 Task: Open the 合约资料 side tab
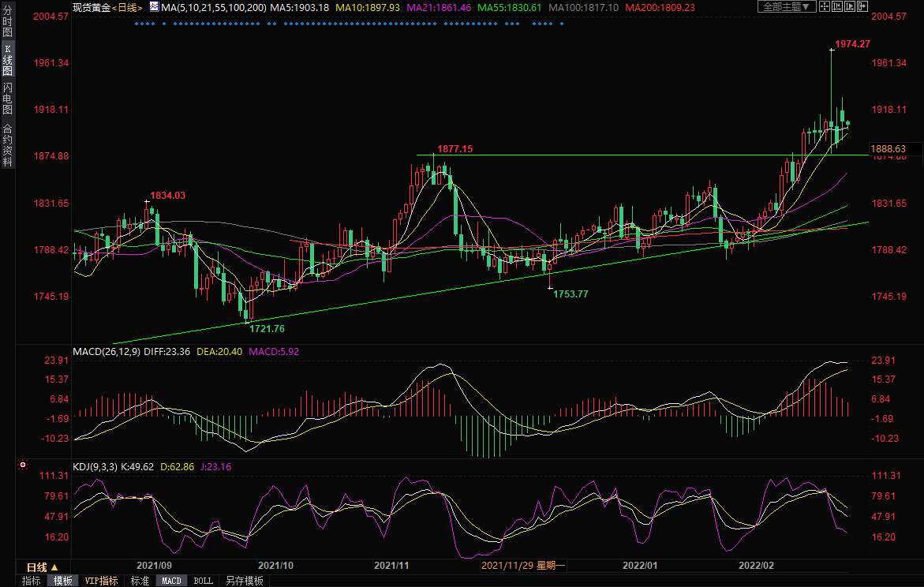pyautogui.click(x=7, y=145)
